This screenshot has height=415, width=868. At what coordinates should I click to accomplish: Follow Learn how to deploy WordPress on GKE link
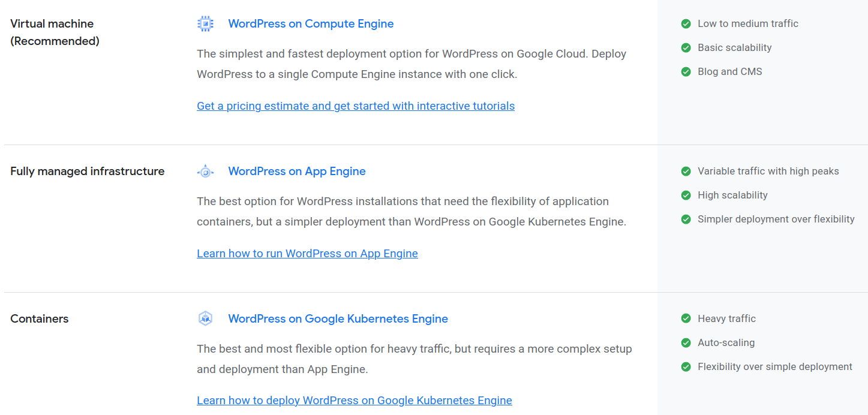click(355, 401)
